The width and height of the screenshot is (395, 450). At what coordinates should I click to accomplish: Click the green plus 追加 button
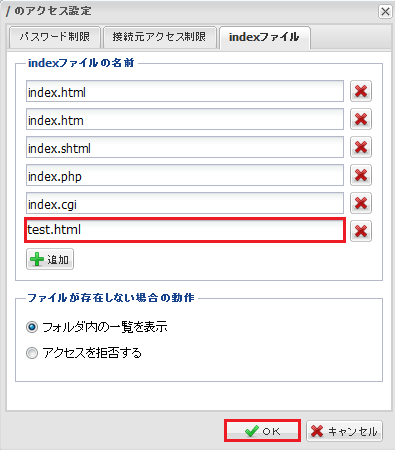tap(50, 259)
